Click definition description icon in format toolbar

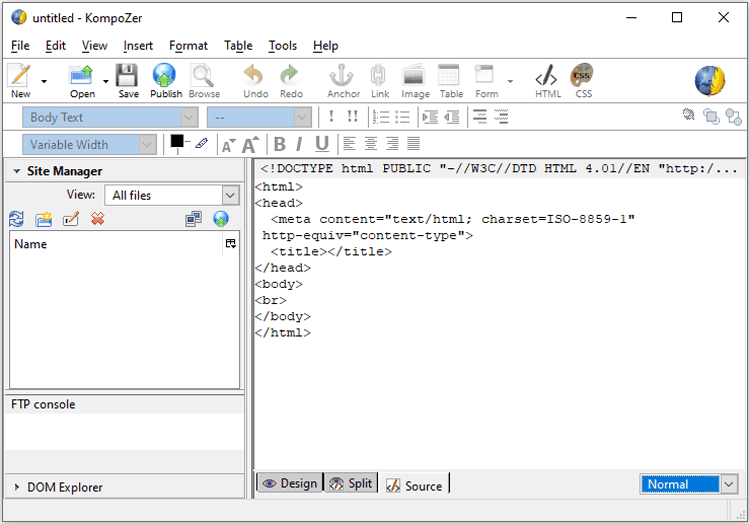501,117
